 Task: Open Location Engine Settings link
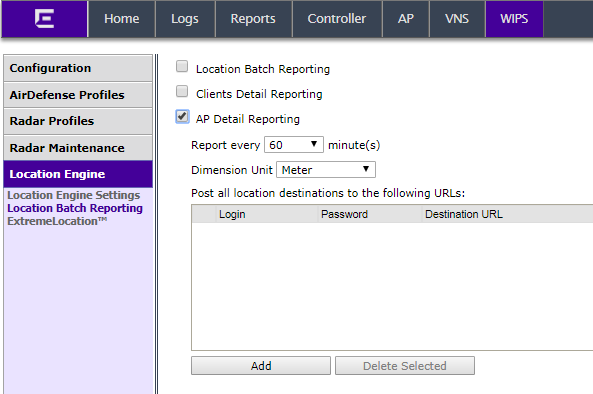tap(74, 195)
